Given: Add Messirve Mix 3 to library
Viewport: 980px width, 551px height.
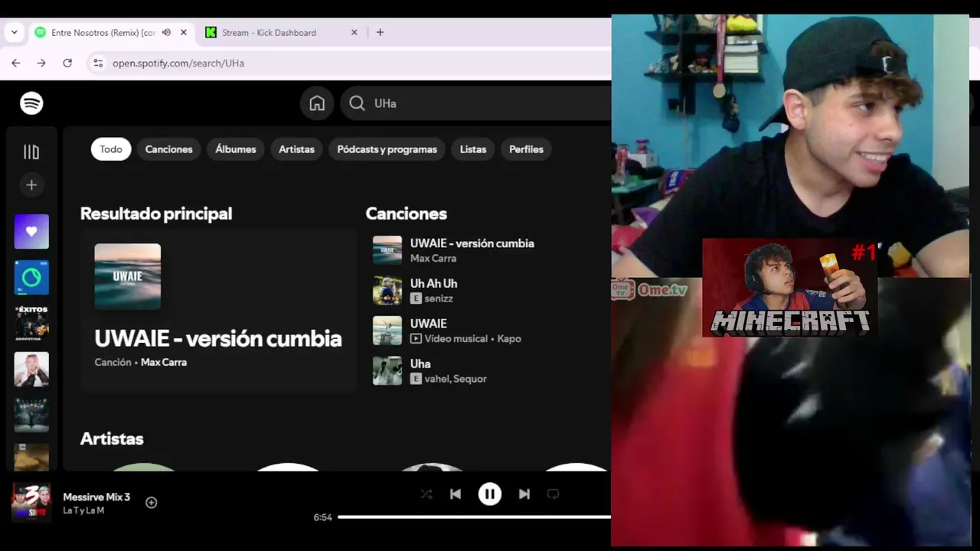Looking at the screenshot, I should coord(152,503).
